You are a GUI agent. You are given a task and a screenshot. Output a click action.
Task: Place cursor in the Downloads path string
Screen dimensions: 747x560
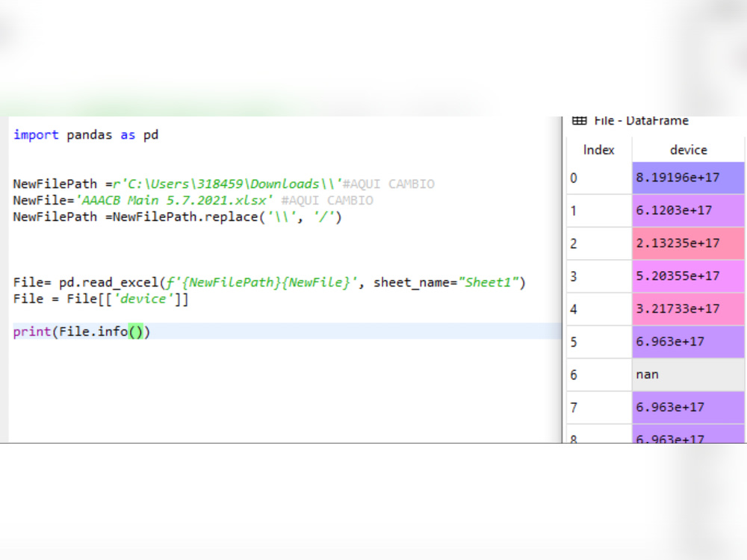pyautogui.click(x=227, y=184)
